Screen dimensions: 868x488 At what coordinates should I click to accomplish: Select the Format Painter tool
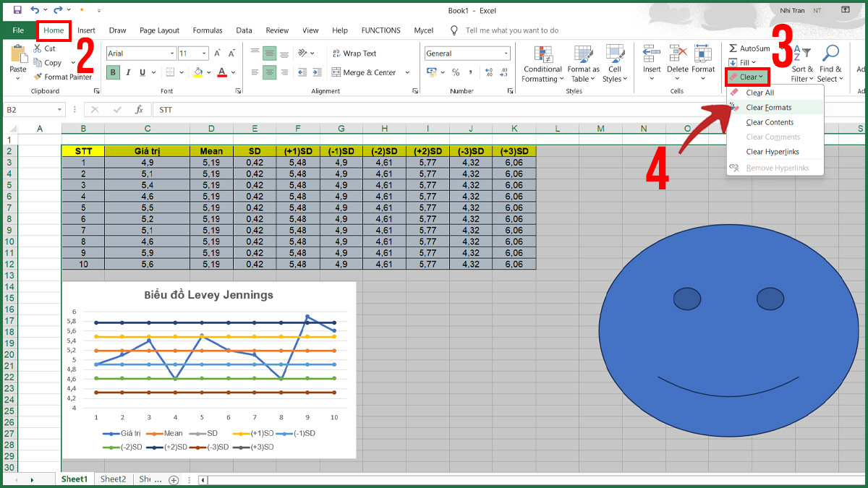[63, 77]
